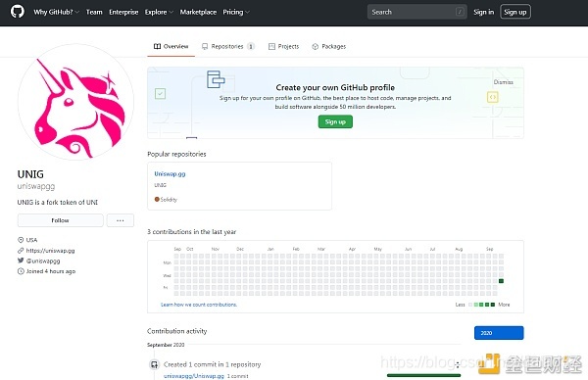
Task: Click the dark green contribution square in September
Action: 501,281
